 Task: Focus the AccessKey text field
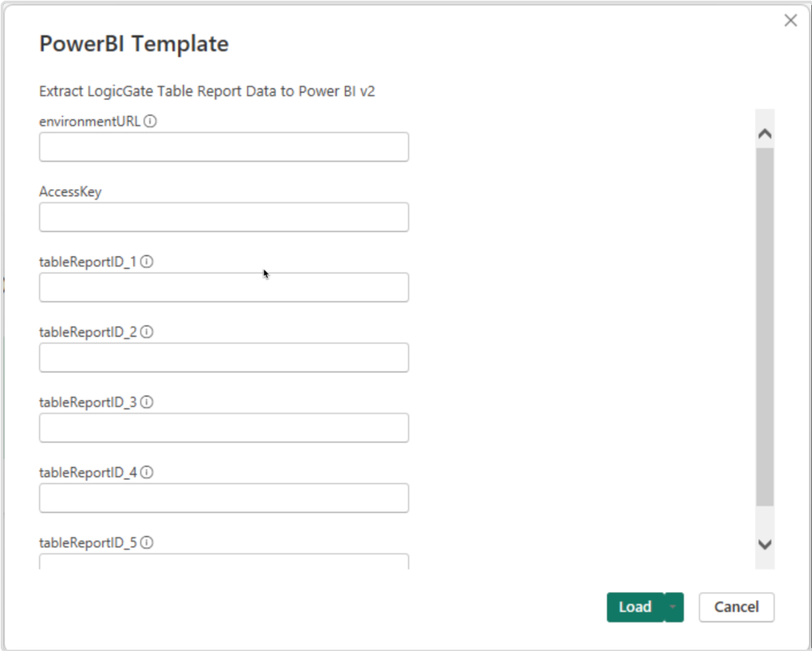tap(224, 217)
